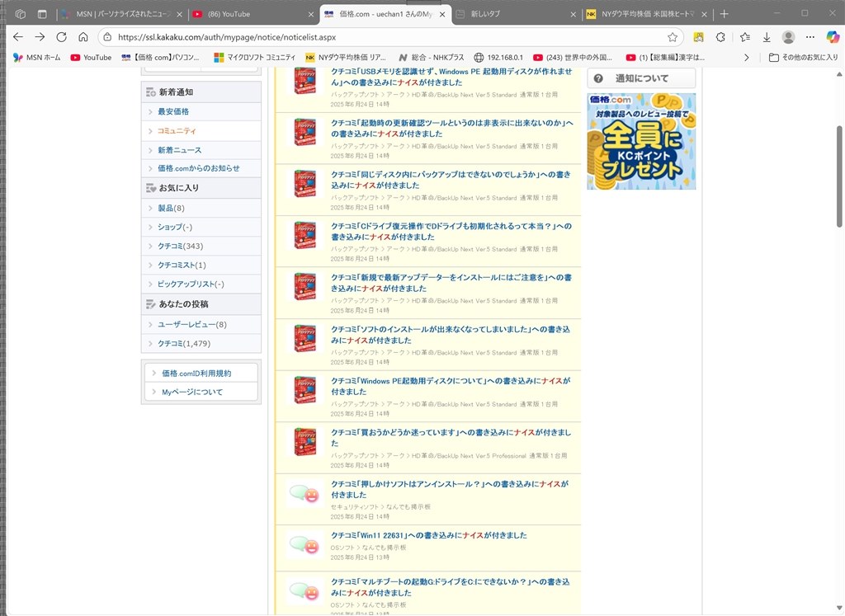This screenshot has width=845, height=616.
Task: Open the NYダウ平均株価 リア... bookmark
Action: tap(346, 57)
